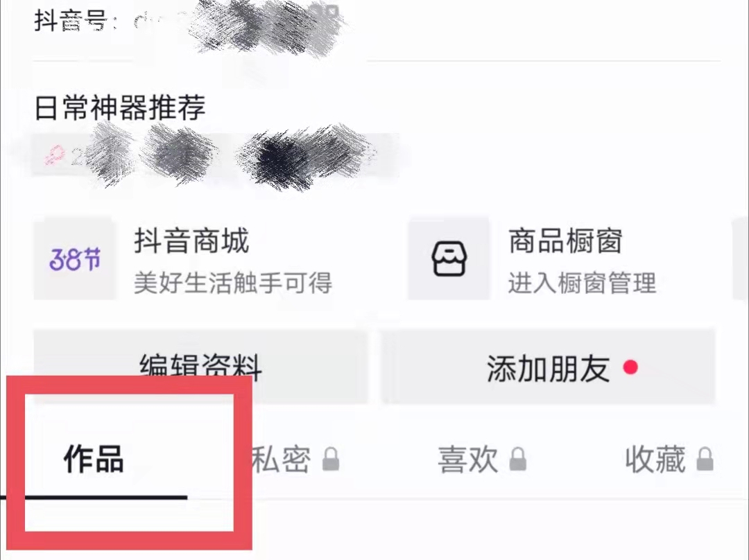Tap the storefront icon beside 商品橱窗
The width and height of the screenshot is (749, 560).
[449, 259]
